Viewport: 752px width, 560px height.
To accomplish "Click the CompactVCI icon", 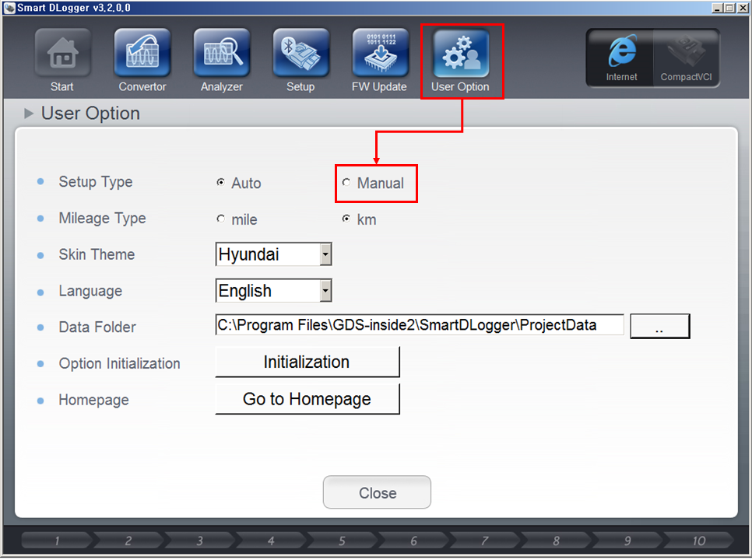I will pyautogui.click(x=687, y=58).
